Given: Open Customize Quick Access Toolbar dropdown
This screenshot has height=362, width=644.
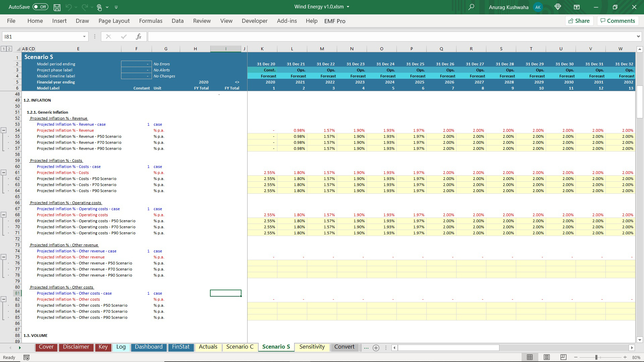Looking at the screenshot, I should pyautogui.click(x=116, y=7).
